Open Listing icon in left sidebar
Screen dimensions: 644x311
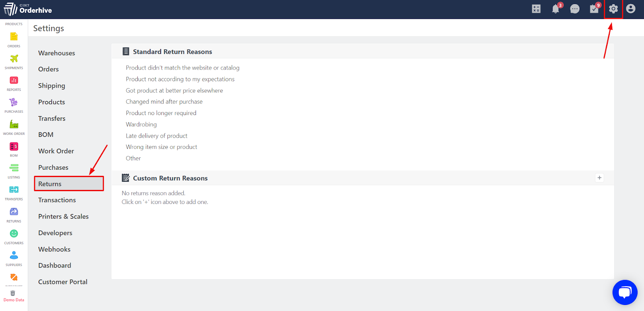[x=14, y=168]
